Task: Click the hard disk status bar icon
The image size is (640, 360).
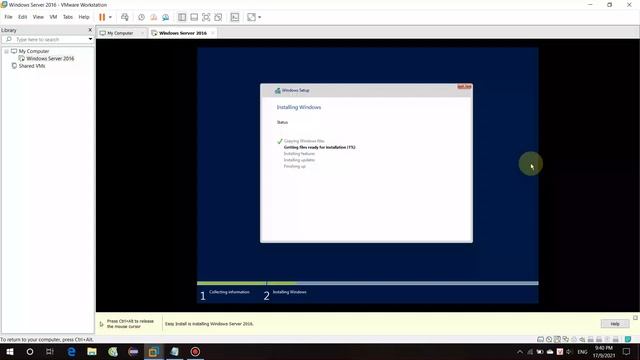Action: [x=540, y=339]
